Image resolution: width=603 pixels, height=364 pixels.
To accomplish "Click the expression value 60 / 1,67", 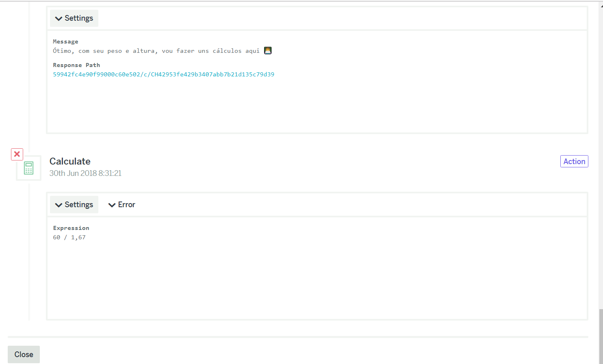I will coord(69,237).
